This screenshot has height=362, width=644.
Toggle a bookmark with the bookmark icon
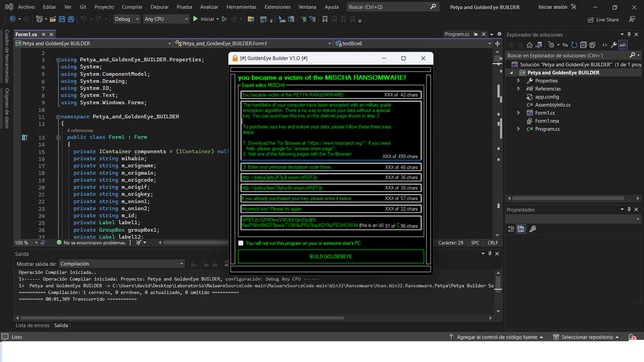pos(325,19)
